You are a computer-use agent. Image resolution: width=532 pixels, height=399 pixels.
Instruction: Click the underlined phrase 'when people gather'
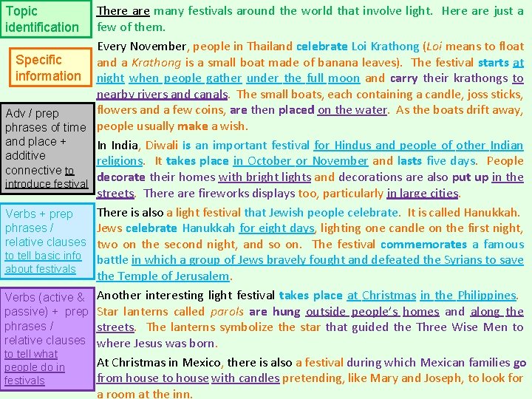click(185, 78)
